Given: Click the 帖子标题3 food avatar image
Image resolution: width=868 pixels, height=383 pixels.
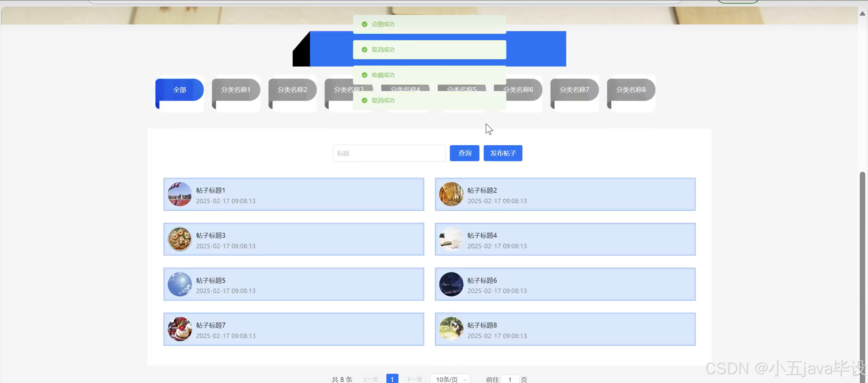Looking at the screenshot, I should click(179, 239).
